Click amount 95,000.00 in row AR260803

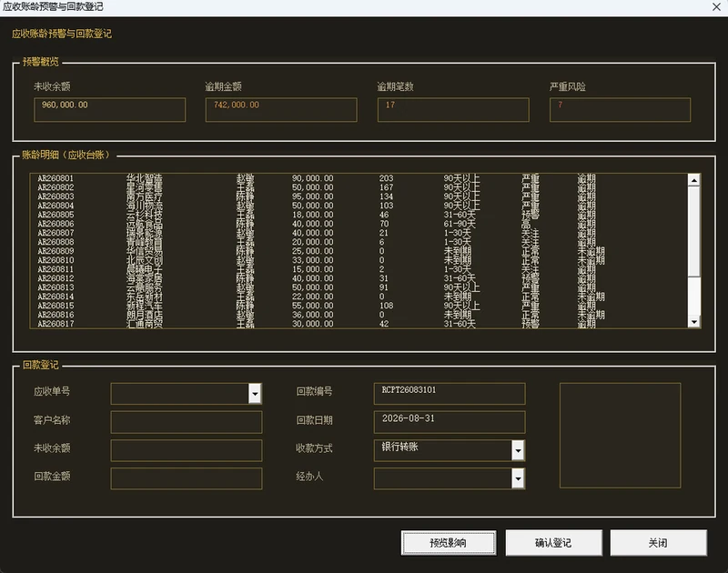[312, 196]
